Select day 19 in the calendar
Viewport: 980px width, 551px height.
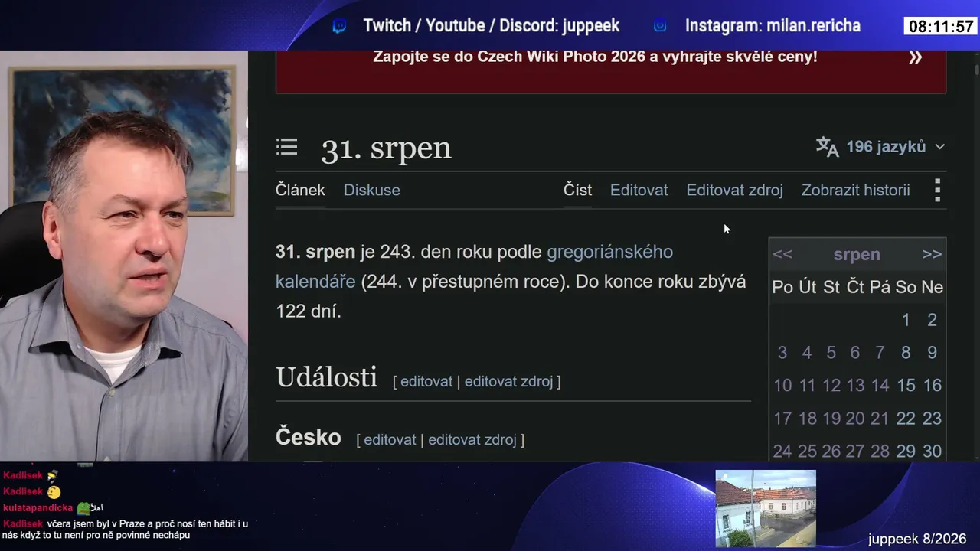click(x=831, y=419)
